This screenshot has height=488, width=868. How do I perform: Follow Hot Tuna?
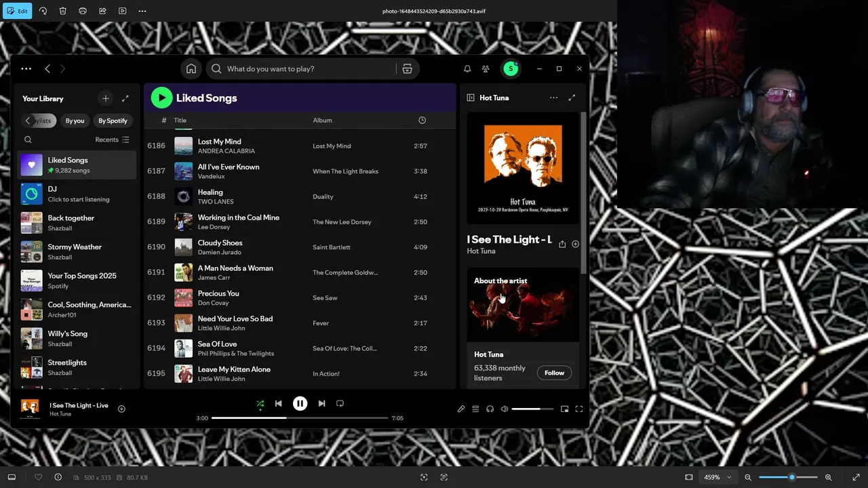554,373
